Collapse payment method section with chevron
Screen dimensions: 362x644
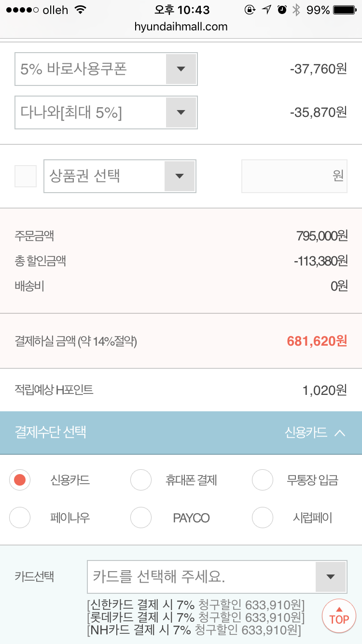(340, 433)
